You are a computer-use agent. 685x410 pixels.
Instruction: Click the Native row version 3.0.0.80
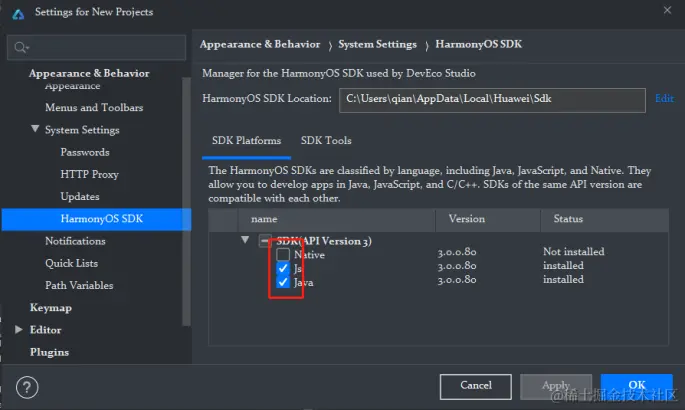tap(457, 252)
